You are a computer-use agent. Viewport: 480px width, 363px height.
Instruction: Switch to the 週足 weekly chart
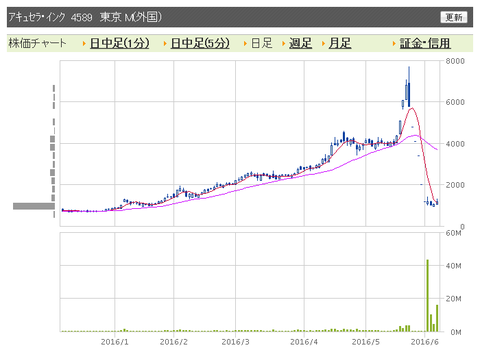(300, 43)
